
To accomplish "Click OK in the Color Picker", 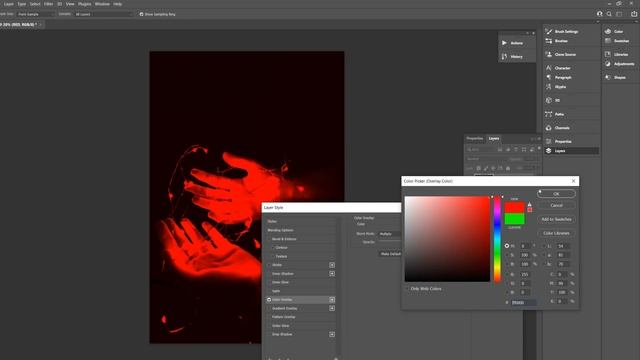I will tap(556, 193).
